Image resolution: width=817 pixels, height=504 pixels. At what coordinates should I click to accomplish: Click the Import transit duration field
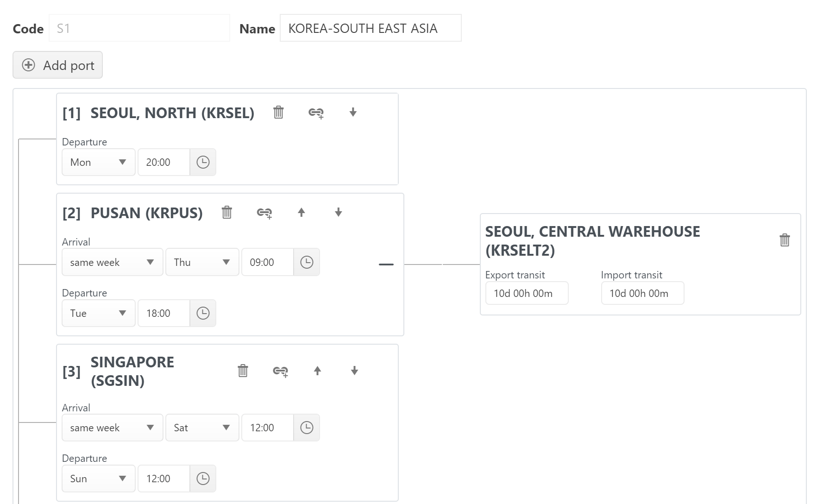(x=642, y=293)
